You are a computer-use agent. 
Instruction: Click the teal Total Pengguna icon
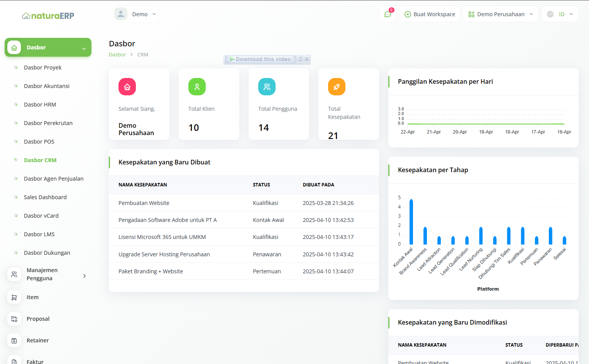click(x=267, y=87)
